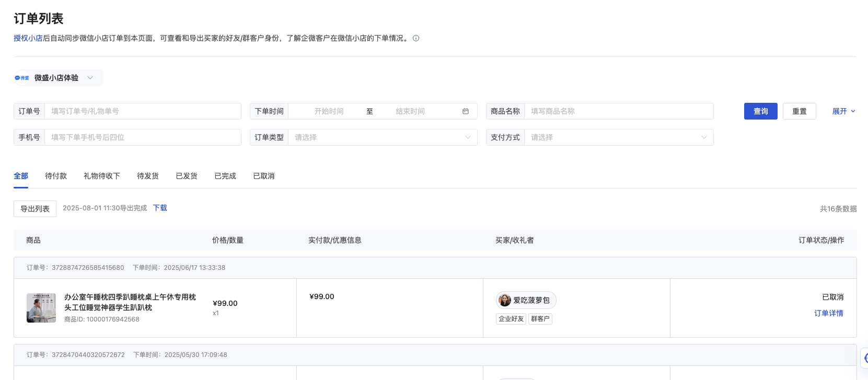Show the 已发货 orders tab
The width and height of the screenshot is (868, 380).
click(187, 176)
